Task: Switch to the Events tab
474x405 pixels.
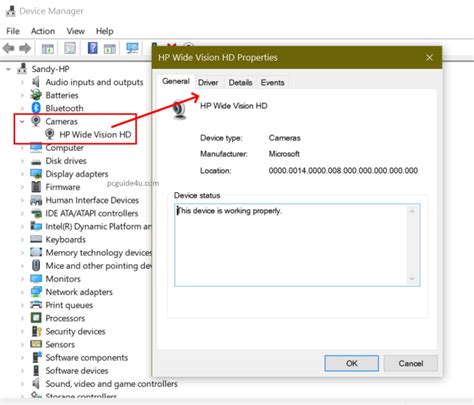Action: [272, 83]
